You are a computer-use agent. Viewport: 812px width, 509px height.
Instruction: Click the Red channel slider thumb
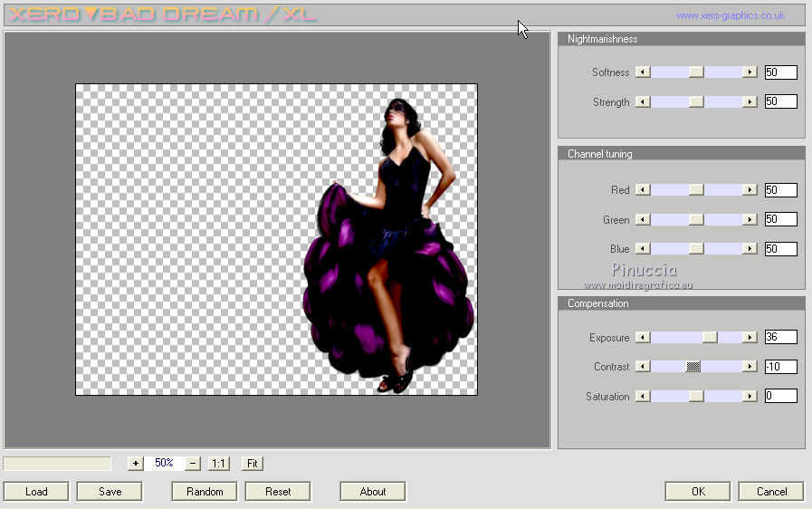coord(696,189)
